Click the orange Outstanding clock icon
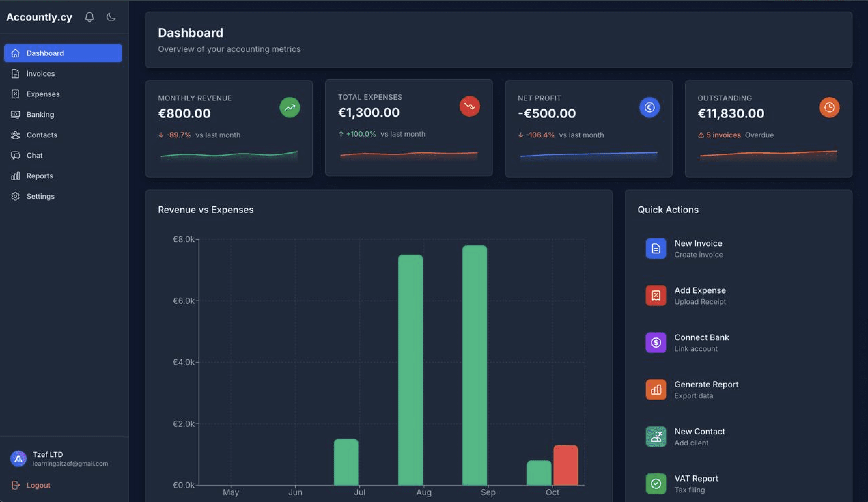This screenshot has width=868, height=502. click(x=829, y=108)
